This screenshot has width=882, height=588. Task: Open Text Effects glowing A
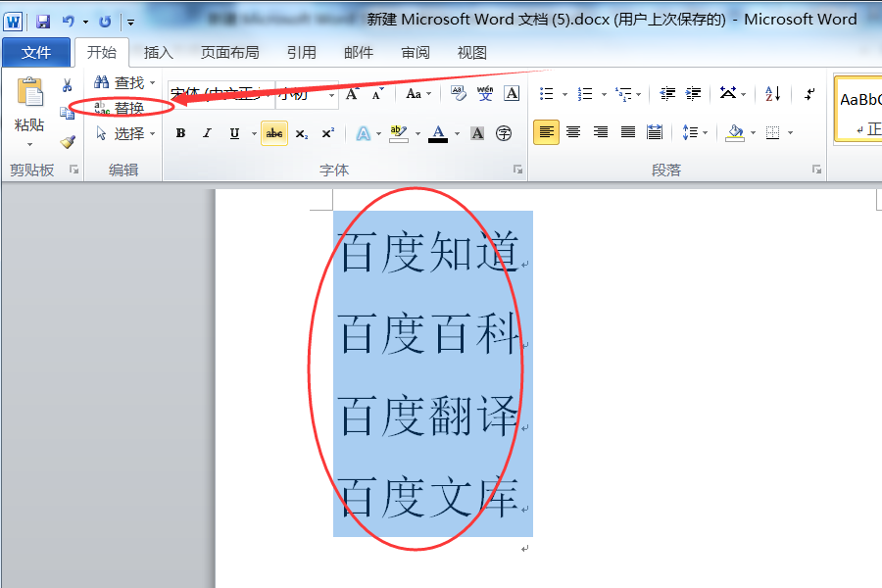click(364, 134)
